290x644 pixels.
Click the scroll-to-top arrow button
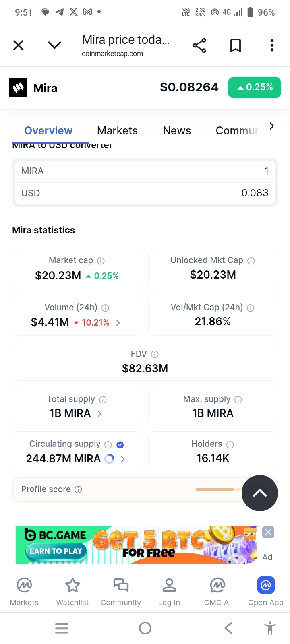[x=260, y=493]
